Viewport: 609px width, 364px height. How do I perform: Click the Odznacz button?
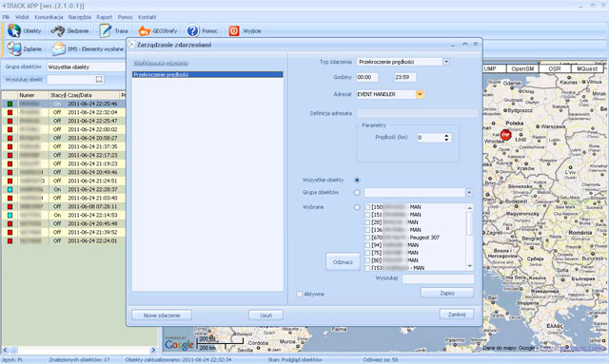click(x=343, y=262)
